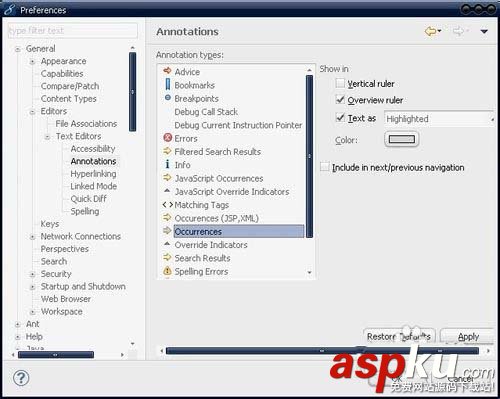
Task: Expand the Network Connections node
Action: pyautogui.click(x=33, y=237)
